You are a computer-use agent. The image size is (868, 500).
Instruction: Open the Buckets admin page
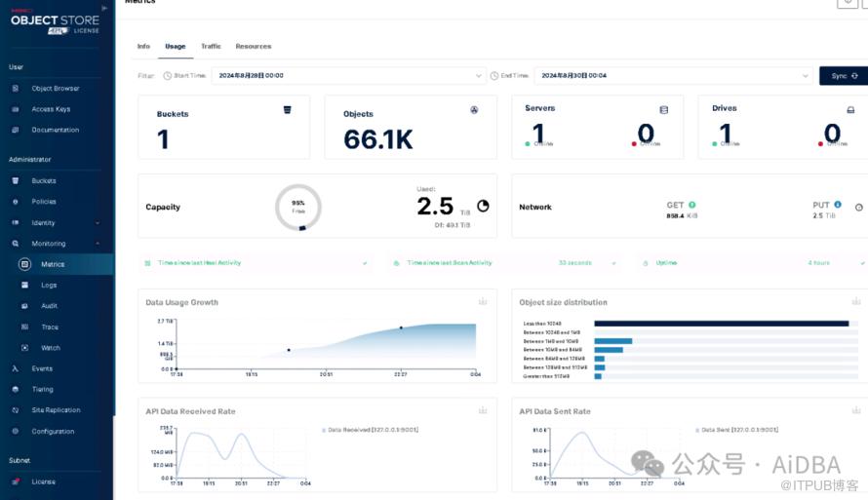pyautogui.click(x=44, y=181)
